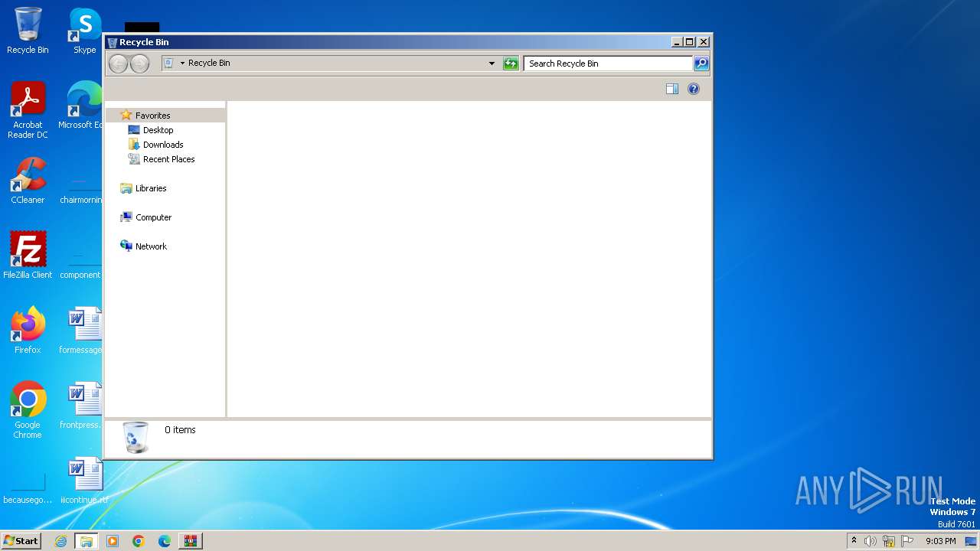Select Libraries in navigation pane
980x551 pixels.
(x=151, y=188)
